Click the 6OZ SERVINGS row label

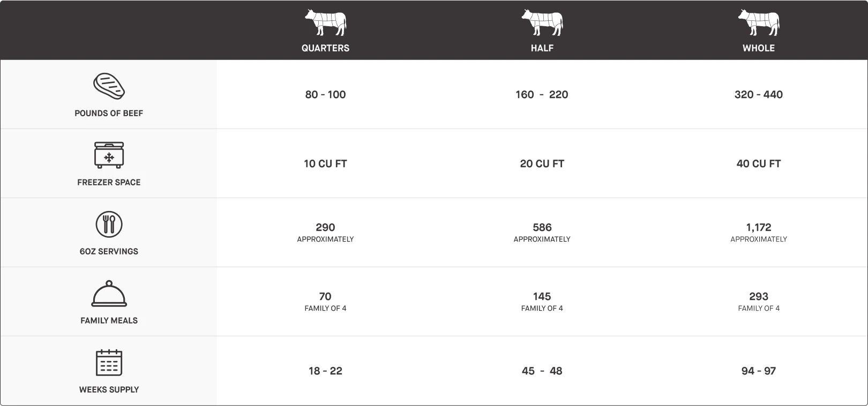point(109,251)
